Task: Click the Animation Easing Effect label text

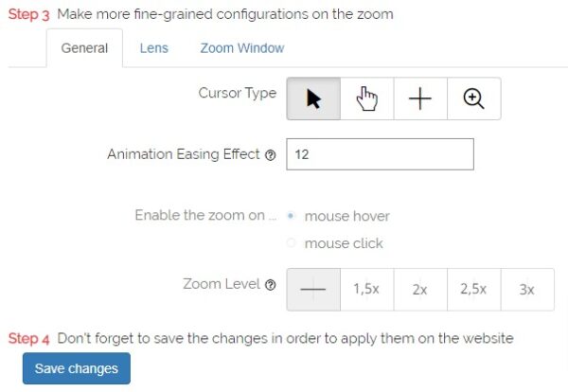Action: pyautogui.click(x=183, y=153)
